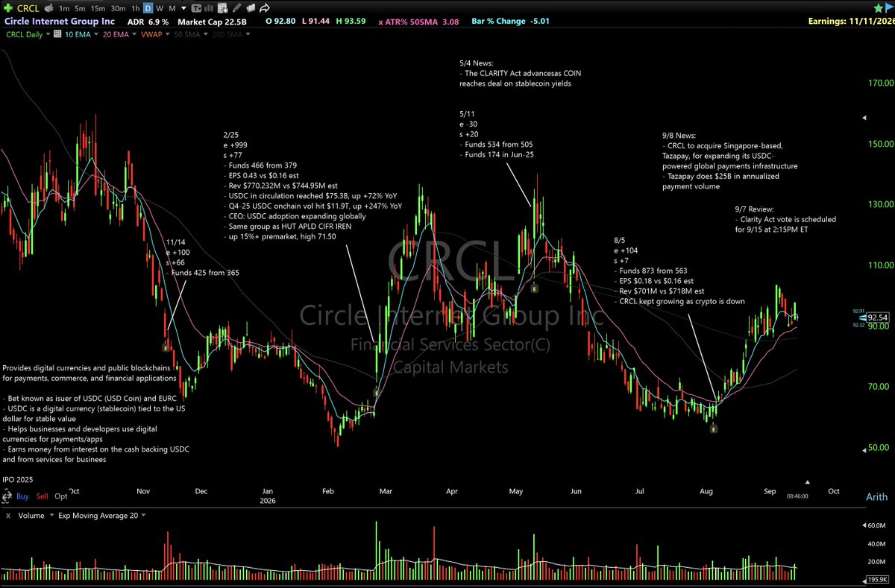Click the 9/8 News annotation text

tap(729, 160)
